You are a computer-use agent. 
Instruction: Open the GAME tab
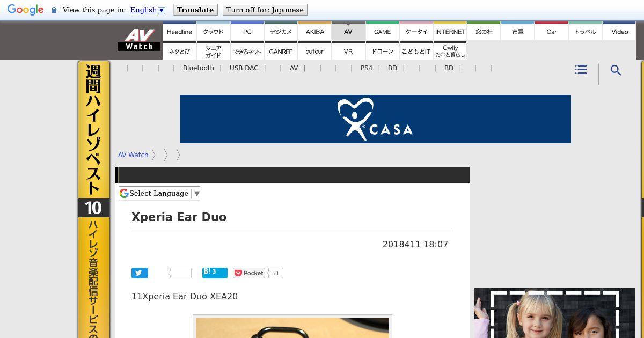(382, 31)
